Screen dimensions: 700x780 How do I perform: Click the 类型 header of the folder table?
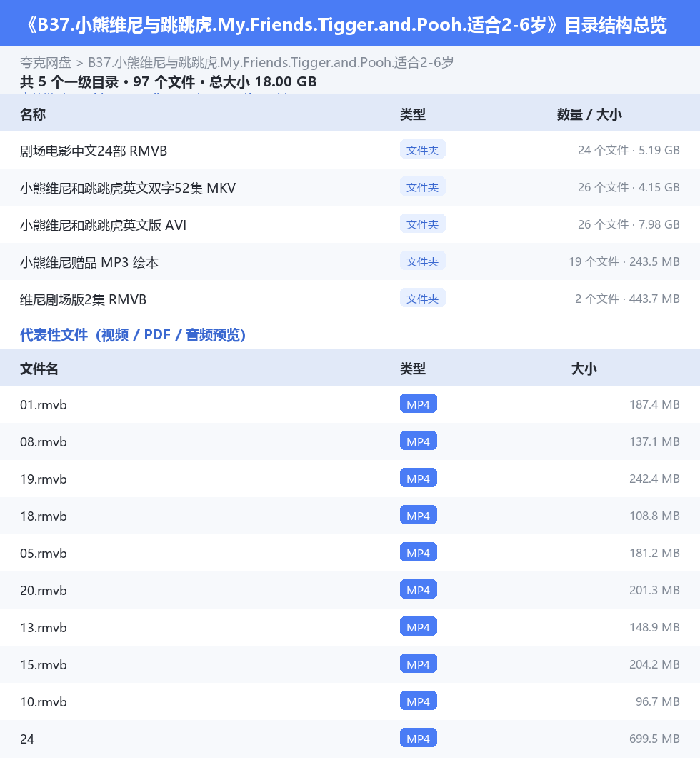(413, 114)
